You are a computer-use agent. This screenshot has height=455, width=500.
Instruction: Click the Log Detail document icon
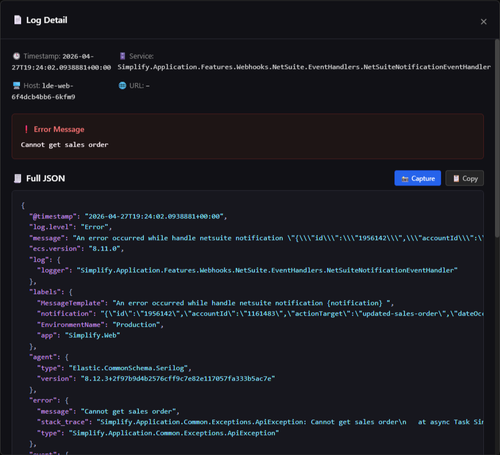pyautogui.click(x=17, y=20)
